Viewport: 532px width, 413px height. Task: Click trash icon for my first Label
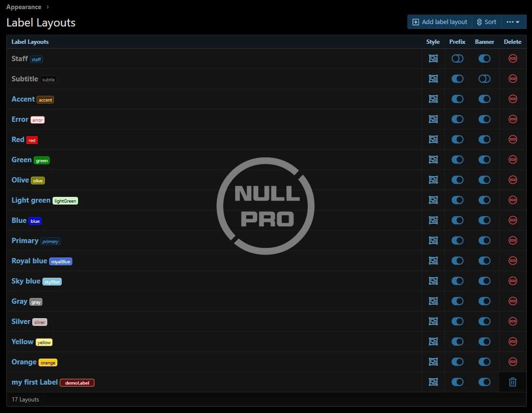pos(513,382)
